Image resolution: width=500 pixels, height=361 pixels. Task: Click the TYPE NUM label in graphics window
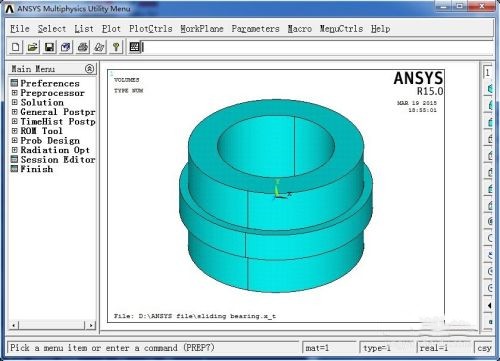tap(129, 90)
